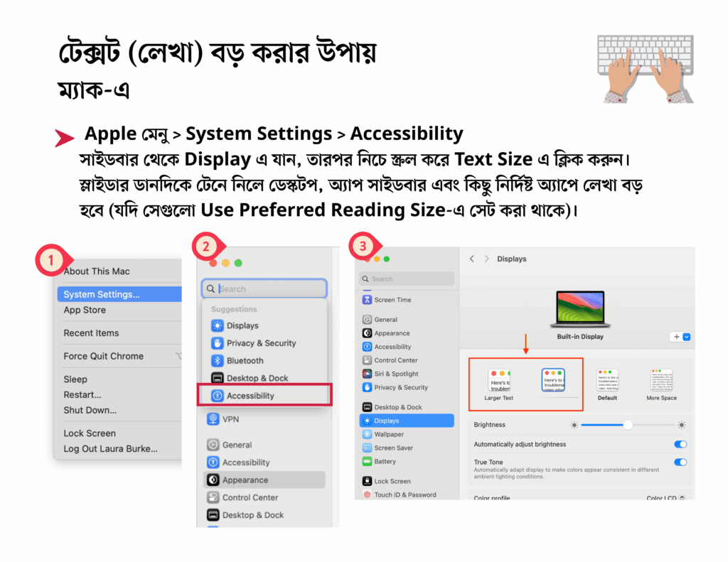Click the Screen Time hourglass icon
Viewport: 728px width, 562px height.
(367, 300)
